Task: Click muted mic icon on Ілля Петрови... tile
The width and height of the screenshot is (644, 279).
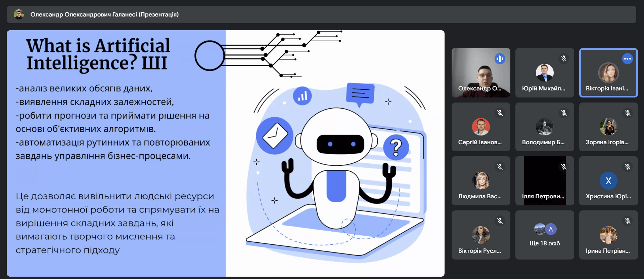Action: [564, 167]
